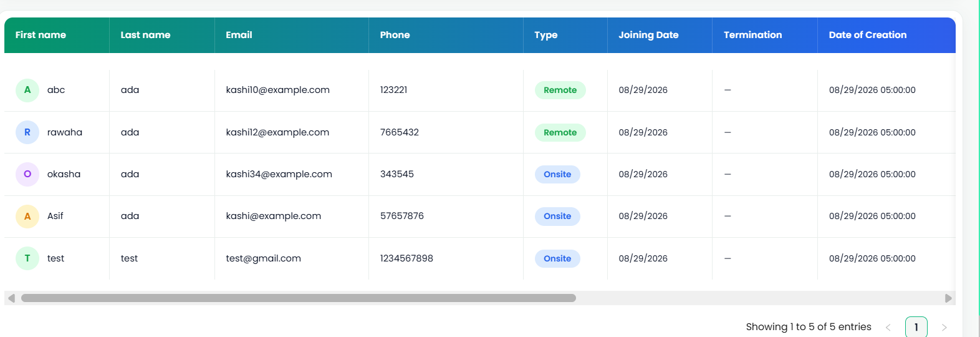Click the purple O avatar for okasha
Viewport: 980px width, 337px height.
(27, 174)
